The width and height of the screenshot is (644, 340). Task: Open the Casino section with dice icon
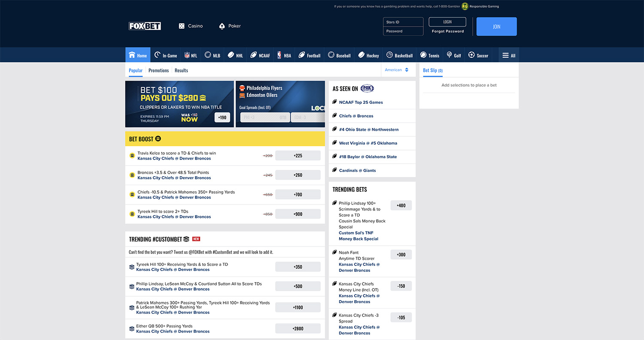(x=191, y=26)
